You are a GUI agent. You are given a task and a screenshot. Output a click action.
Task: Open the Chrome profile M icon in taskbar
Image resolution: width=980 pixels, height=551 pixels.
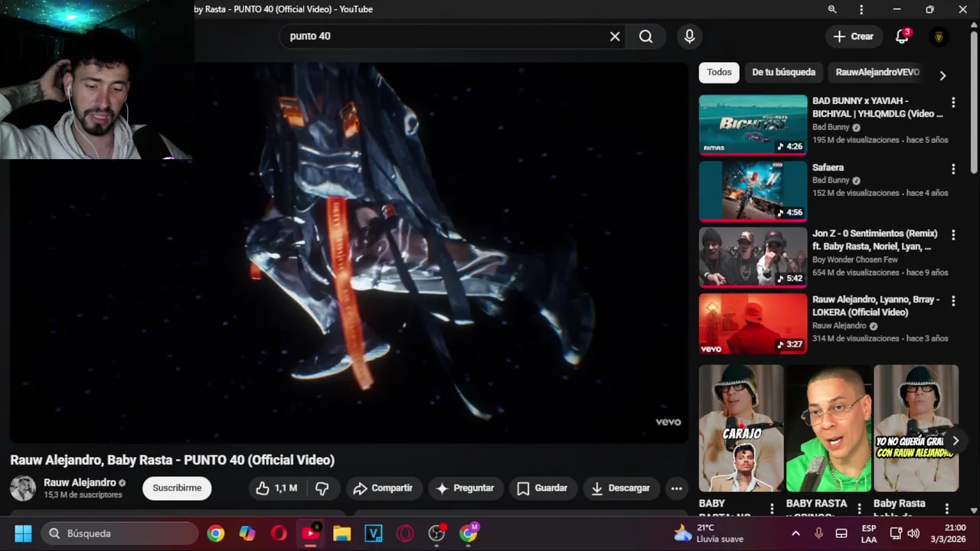(469, 533)
